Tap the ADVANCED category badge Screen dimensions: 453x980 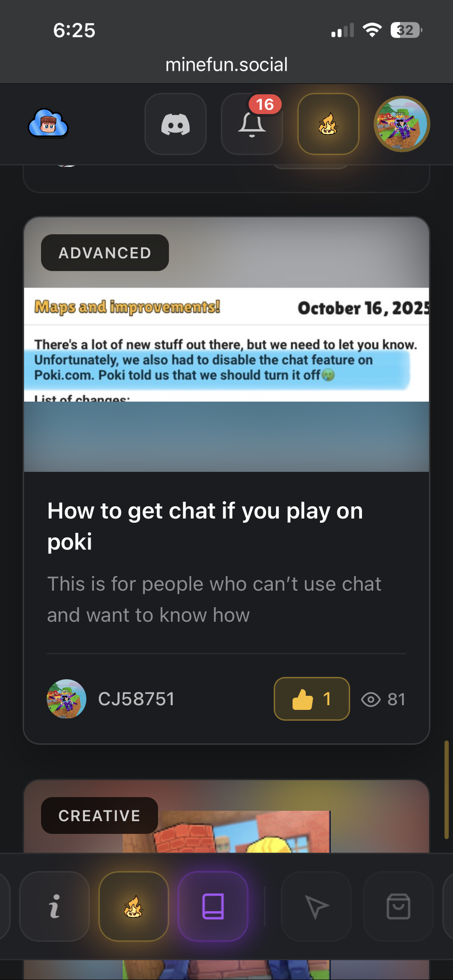click(105, 253)
